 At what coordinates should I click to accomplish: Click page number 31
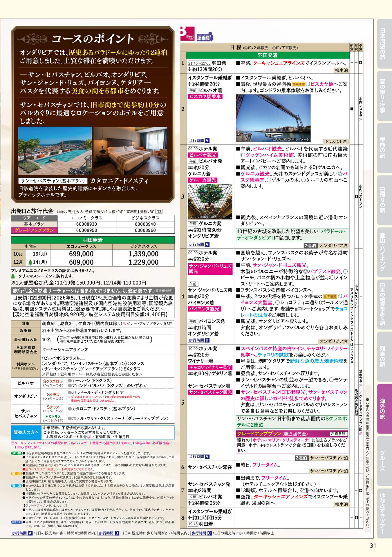pyautogui.click(x=373, y=545)
